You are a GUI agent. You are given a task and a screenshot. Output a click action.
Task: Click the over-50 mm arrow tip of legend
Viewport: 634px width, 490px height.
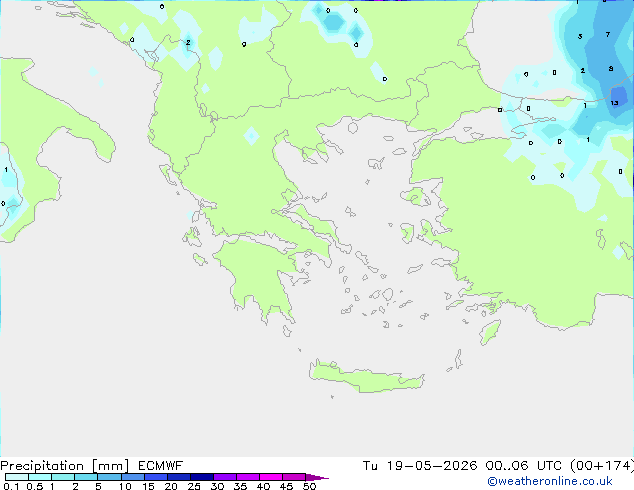pos(317,477)
